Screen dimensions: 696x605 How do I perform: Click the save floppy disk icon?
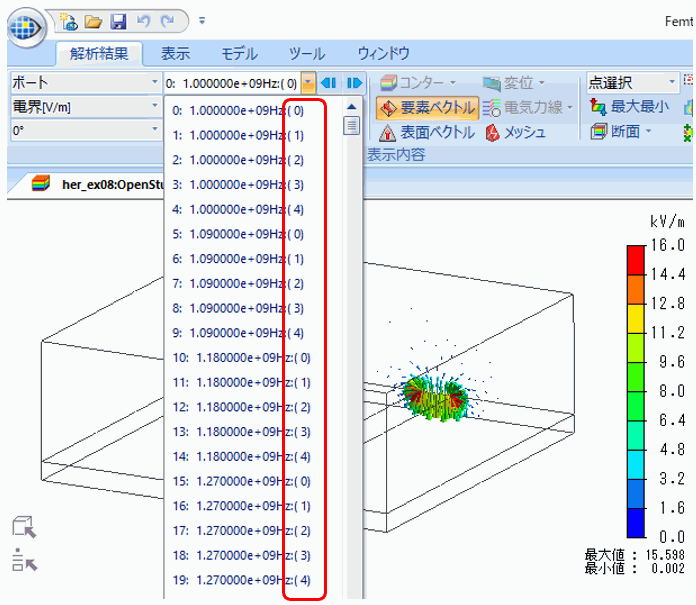coord(117,20)
